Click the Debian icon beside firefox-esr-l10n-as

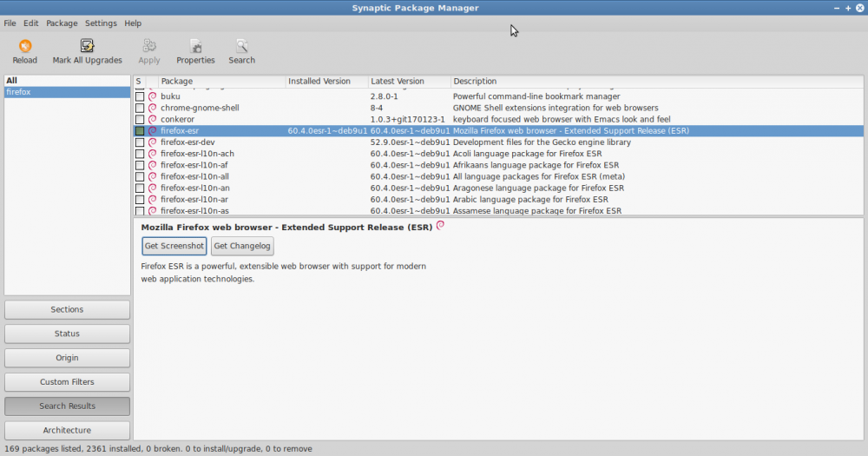pos(152,211)
